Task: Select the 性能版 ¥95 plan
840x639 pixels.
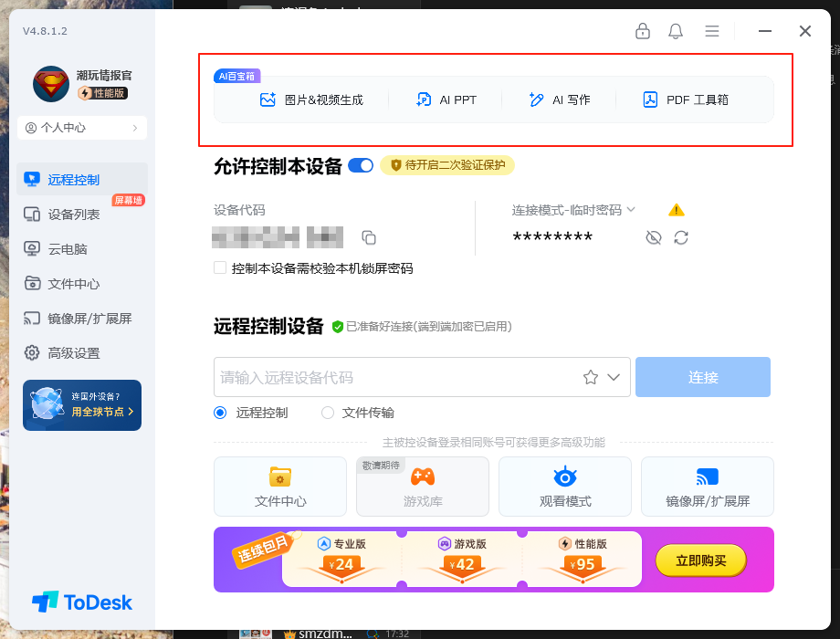Action: tap(583, 560)
